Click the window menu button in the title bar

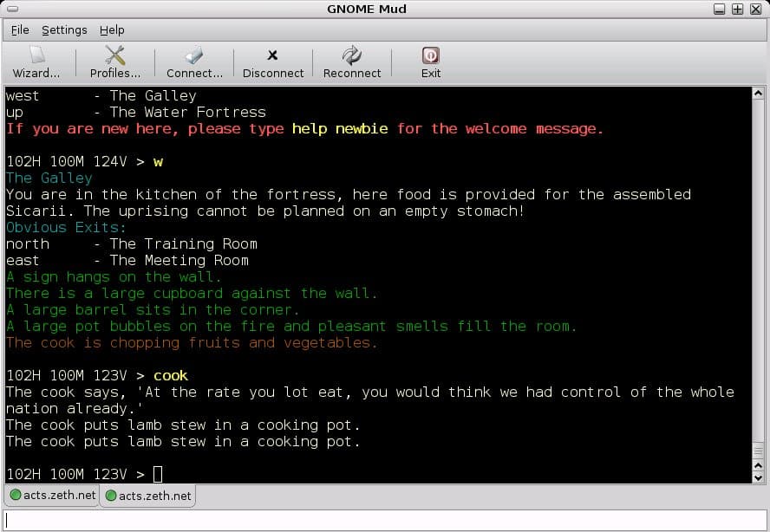(x=13, y=9)
